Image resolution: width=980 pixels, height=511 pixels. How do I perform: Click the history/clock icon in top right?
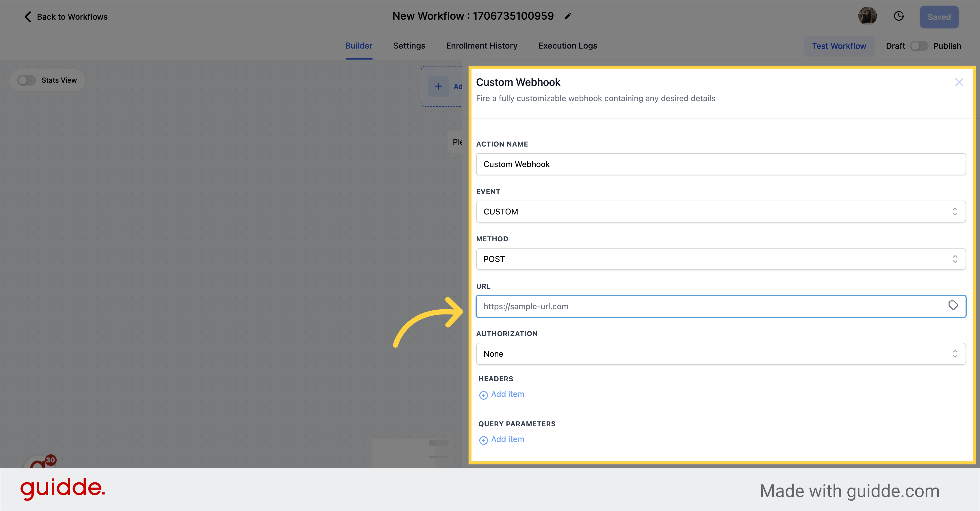[900, 16]
